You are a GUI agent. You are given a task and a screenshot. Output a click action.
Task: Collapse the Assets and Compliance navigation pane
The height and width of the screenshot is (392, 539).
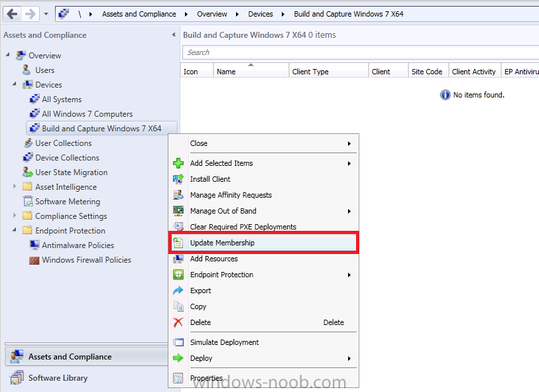(174, 34)
